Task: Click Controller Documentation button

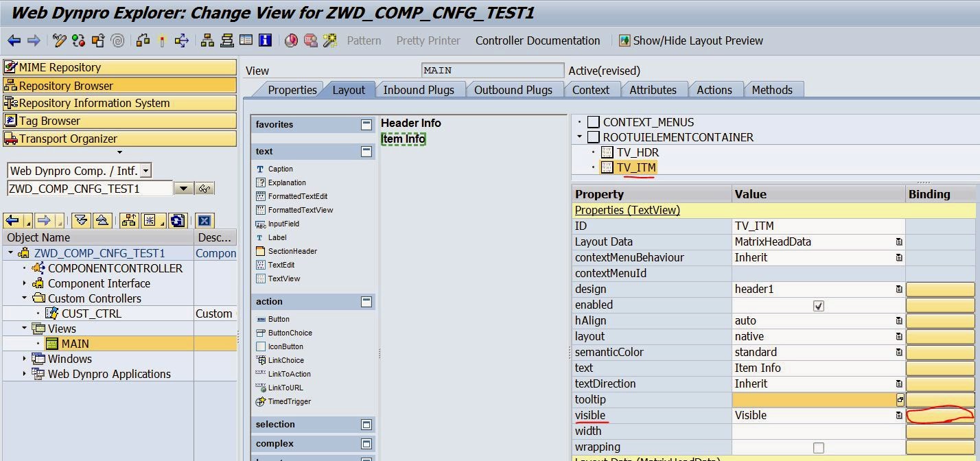Action: click(x=537, y=41)
